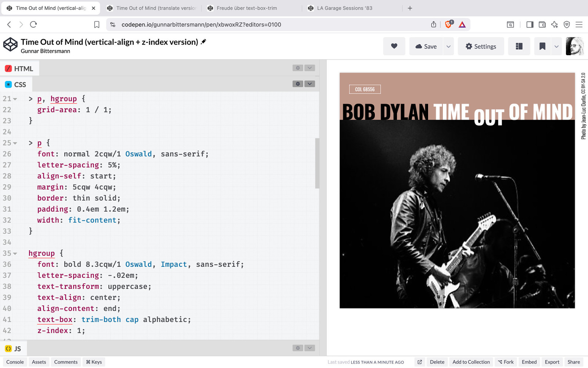Open preview in new window icon
The image size is (588, 368).
click(x=420, y=362)
